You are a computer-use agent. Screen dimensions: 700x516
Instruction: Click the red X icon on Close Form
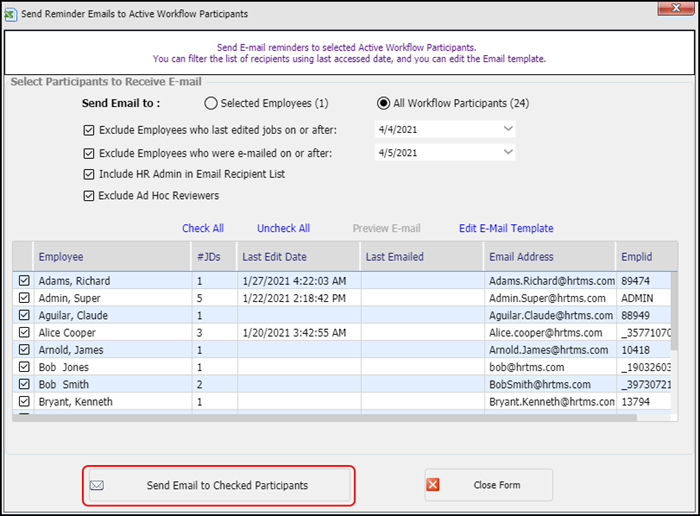[x=433, y=485]
